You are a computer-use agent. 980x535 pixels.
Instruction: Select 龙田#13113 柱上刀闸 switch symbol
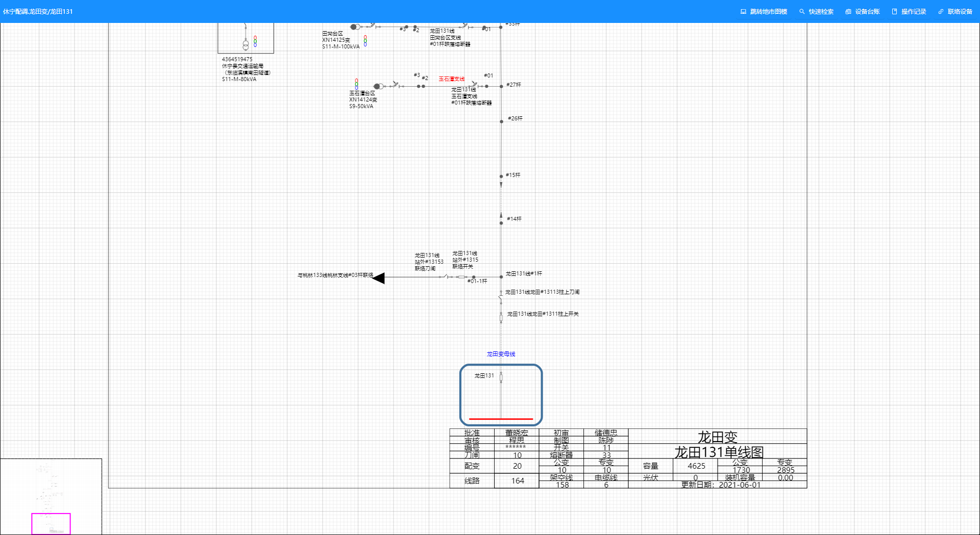[501, 297]
